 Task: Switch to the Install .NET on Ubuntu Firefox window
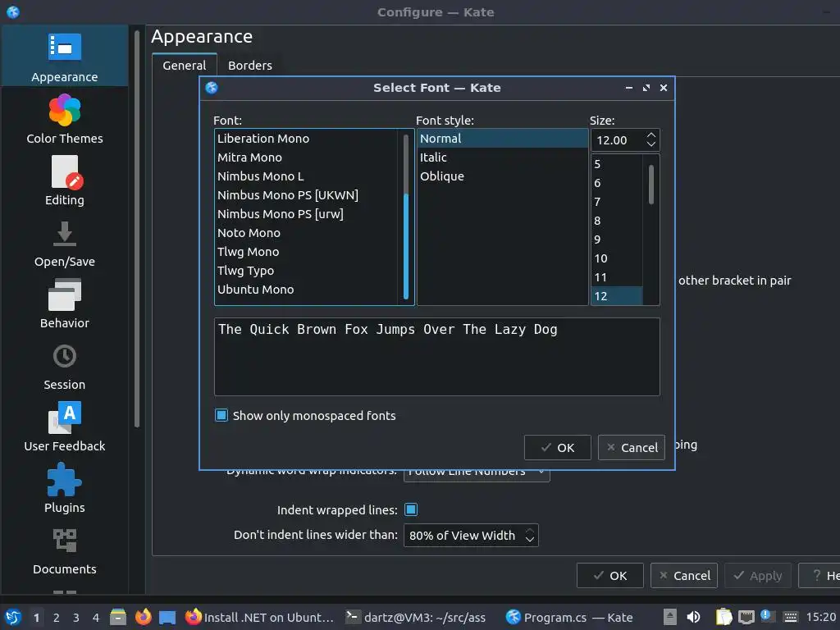point(260,617)
